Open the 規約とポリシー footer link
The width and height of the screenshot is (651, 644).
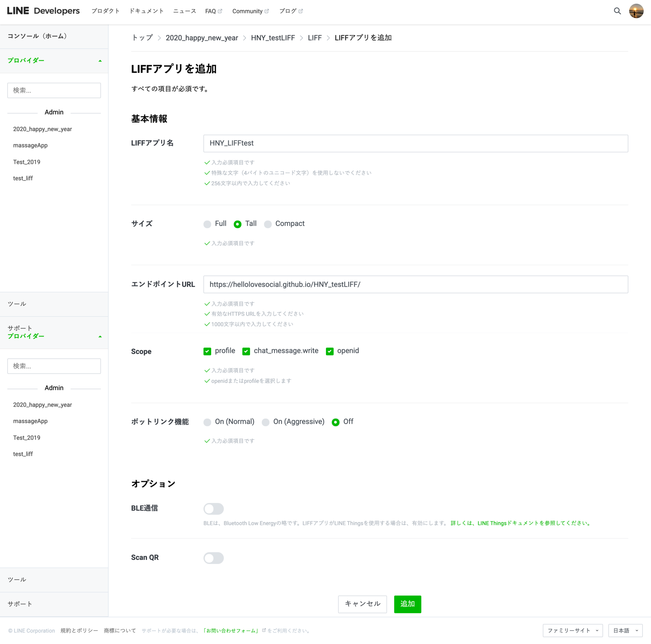pos(79,631)
